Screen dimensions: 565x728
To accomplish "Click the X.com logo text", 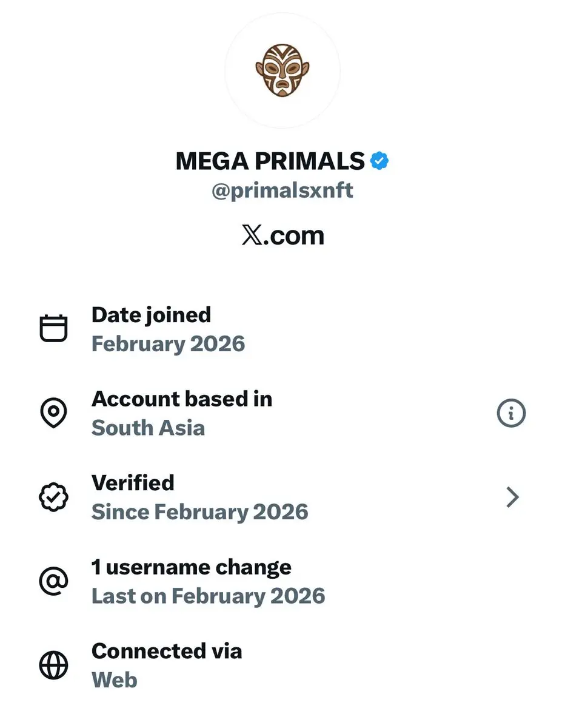I will pyautogui.click(x=282, y=235).
